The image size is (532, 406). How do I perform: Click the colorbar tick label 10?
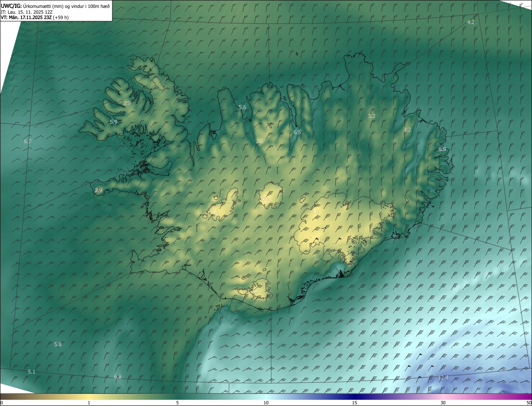pyautogui.click(x=266, y=403)
